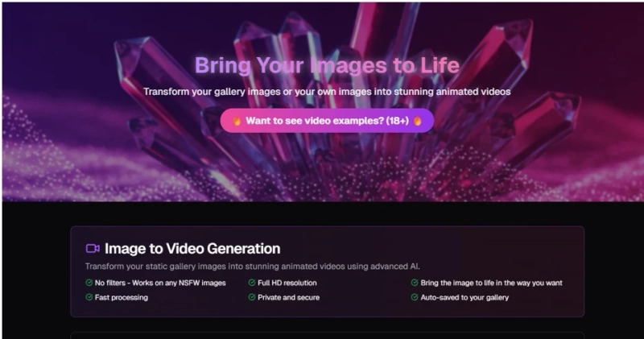644x339 pixels.
Task: Click the flame emoji right of '(18+)'
Action: pos(418,121)
